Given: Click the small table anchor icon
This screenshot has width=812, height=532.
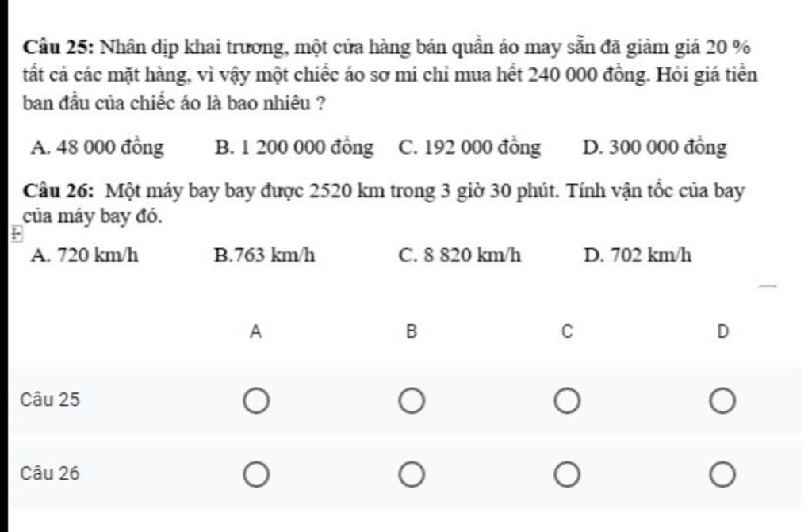Looking at the screenshot, I should click(17, 234).
